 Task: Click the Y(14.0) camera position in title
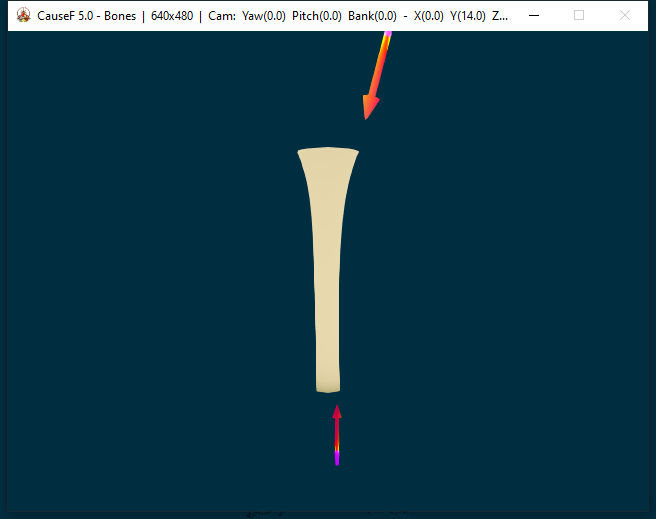pyautogui.click(x=468, y=16)
